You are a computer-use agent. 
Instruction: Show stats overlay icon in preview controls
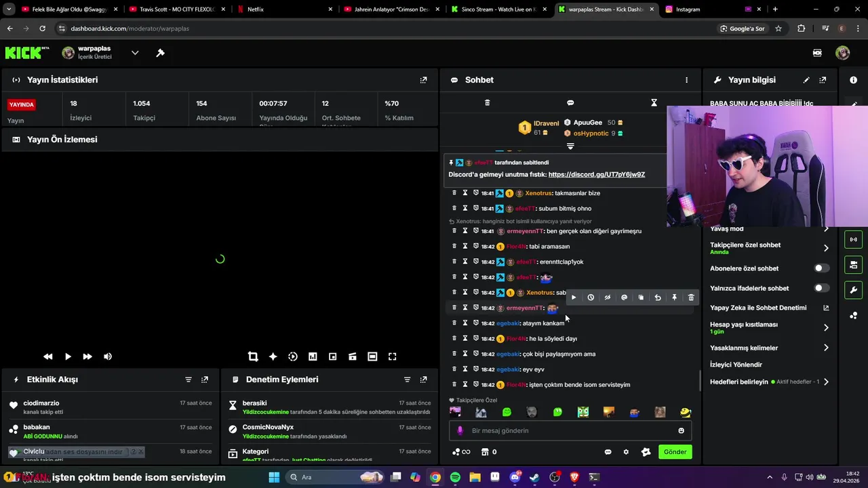coord(313,357)
